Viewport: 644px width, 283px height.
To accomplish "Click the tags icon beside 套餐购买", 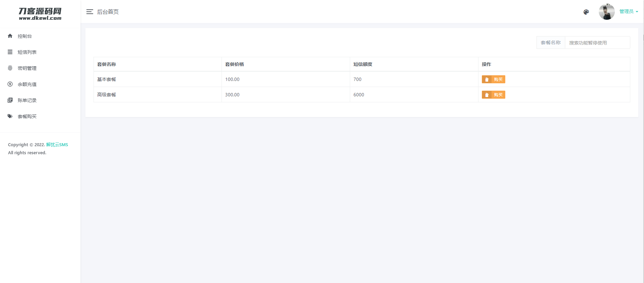I will [x=10, y=116].
